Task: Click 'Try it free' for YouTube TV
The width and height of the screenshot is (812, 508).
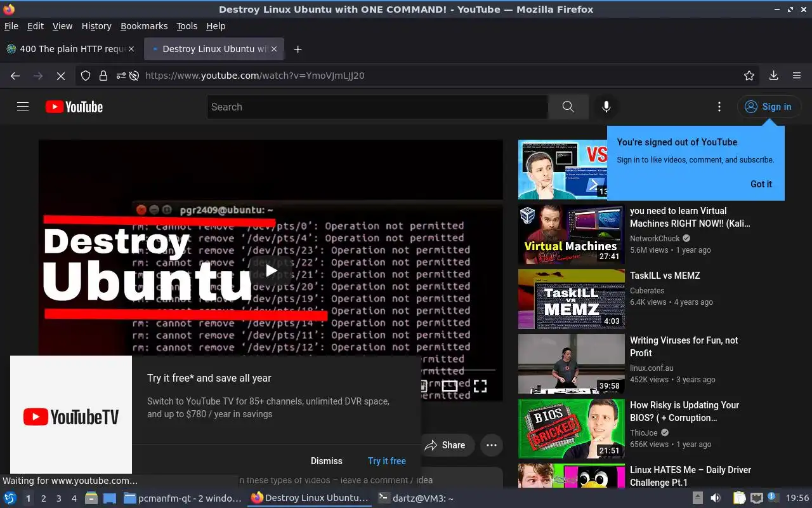Action: tap(387, 461)
